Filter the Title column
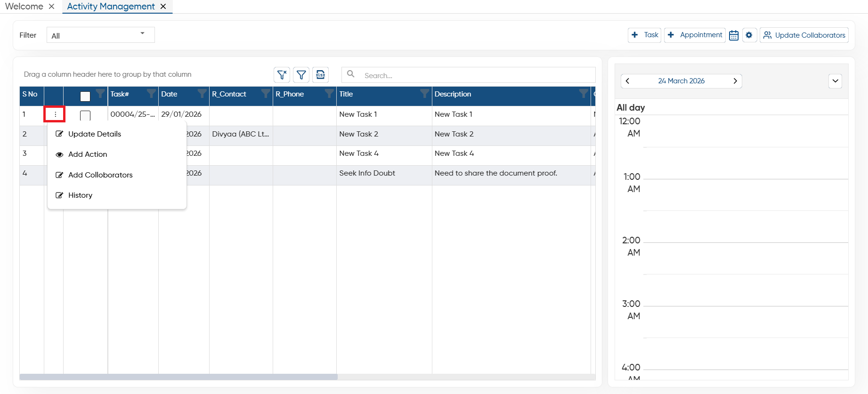Screen dimensions: 868x394 coord(424,93)
